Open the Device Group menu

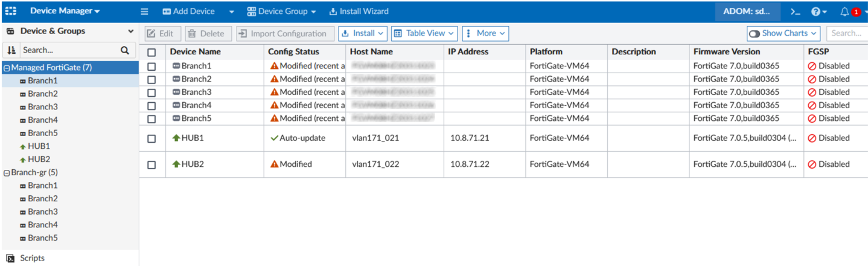click(x=282, y=11)
